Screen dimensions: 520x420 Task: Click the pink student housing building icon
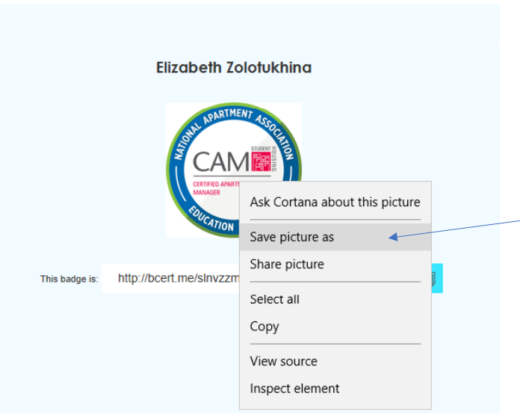(x=261, y=161)
